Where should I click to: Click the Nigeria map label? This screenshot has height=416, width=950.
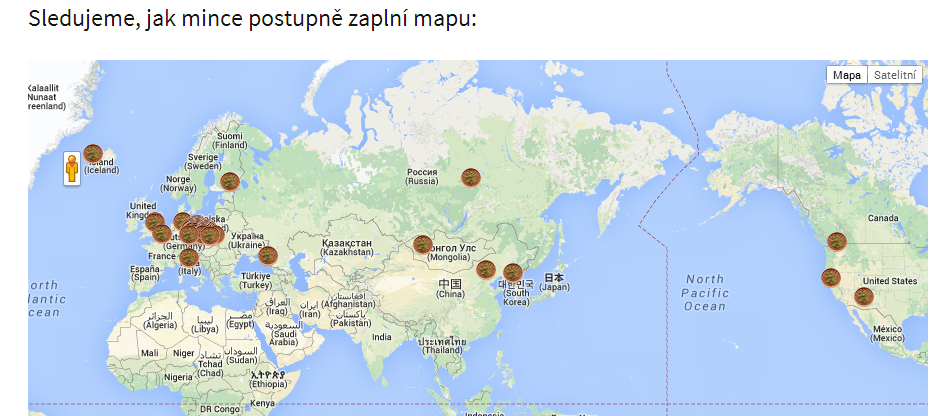(178, 377)
